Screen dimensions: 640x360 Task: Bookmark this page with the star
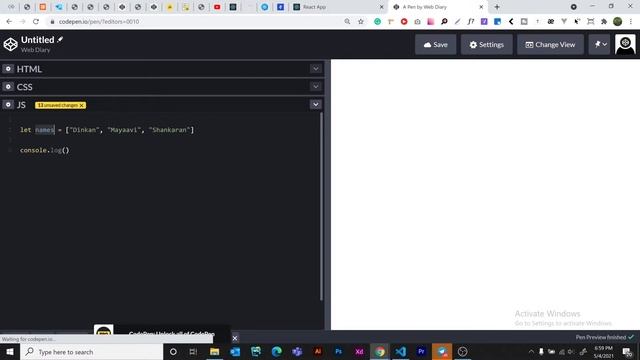pos(361,21)
